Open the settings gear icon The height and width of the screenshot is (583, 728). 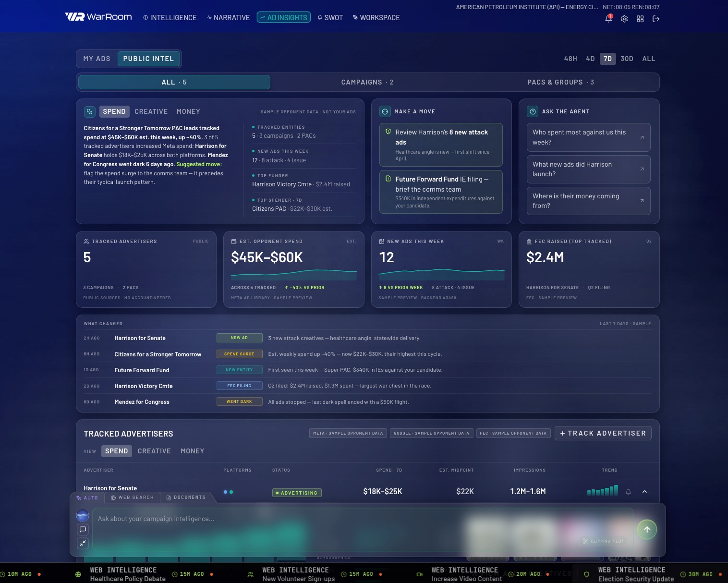[624, 19]
